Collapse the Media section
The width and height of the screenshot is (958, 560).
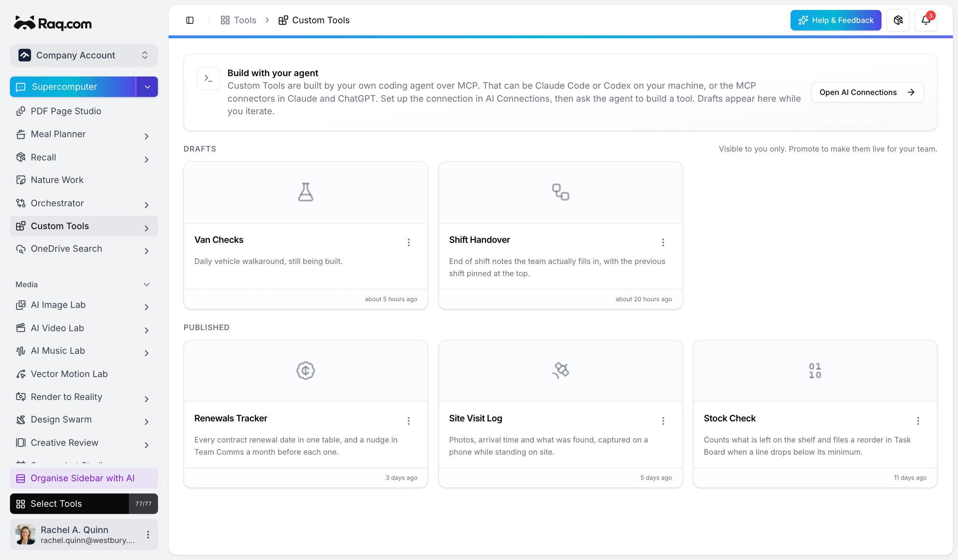click(146, 284)
